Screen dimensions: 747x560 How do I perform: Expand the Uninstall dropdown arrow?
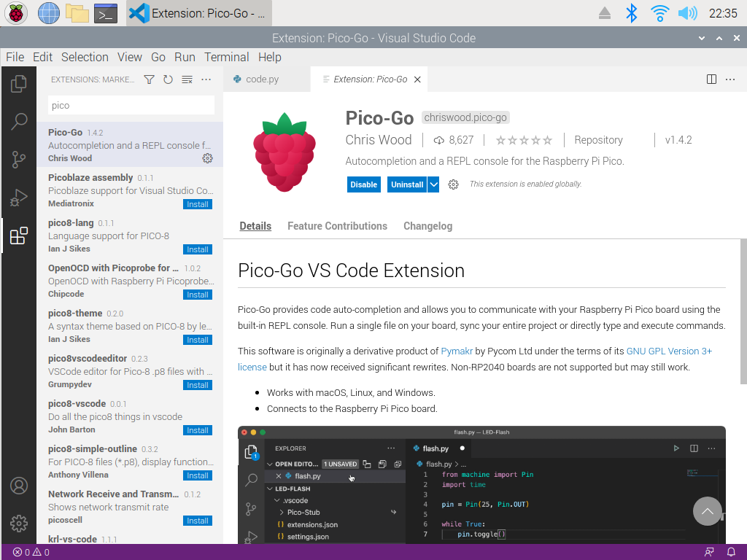tap(433, 184)
